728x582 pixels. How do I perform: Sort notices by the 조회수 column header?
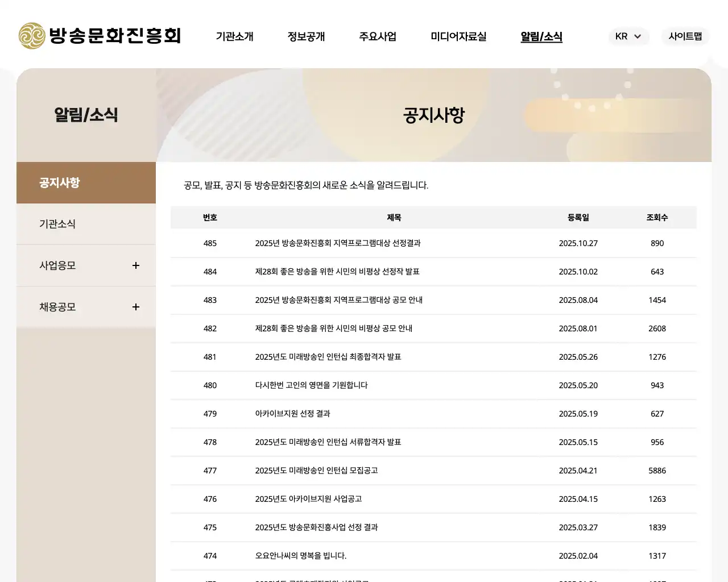pos(657,217)
